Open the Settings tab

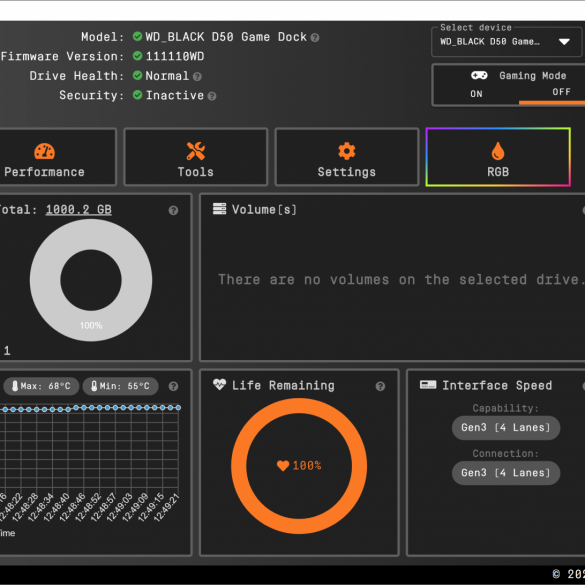coord(347,157)
